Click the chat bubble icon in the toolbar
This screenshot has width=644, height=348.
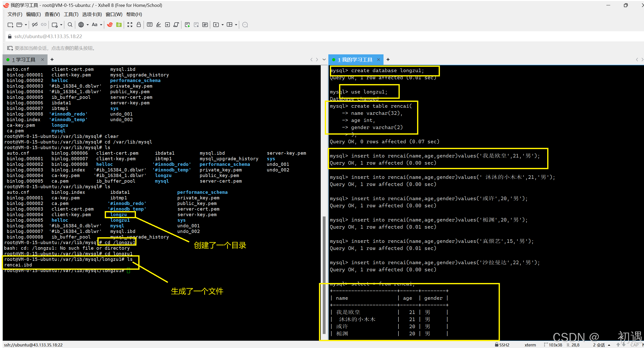click(x=245, y=25)
